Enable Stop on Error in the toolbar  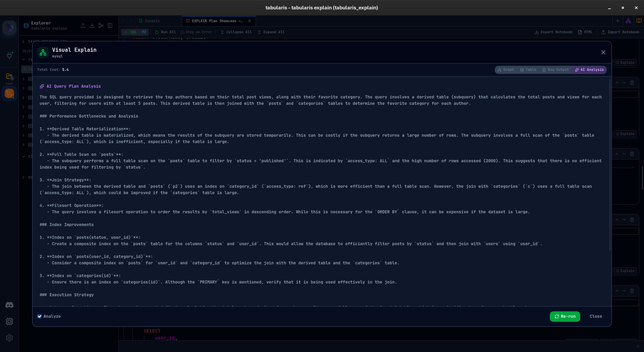[x=196, y=32]
